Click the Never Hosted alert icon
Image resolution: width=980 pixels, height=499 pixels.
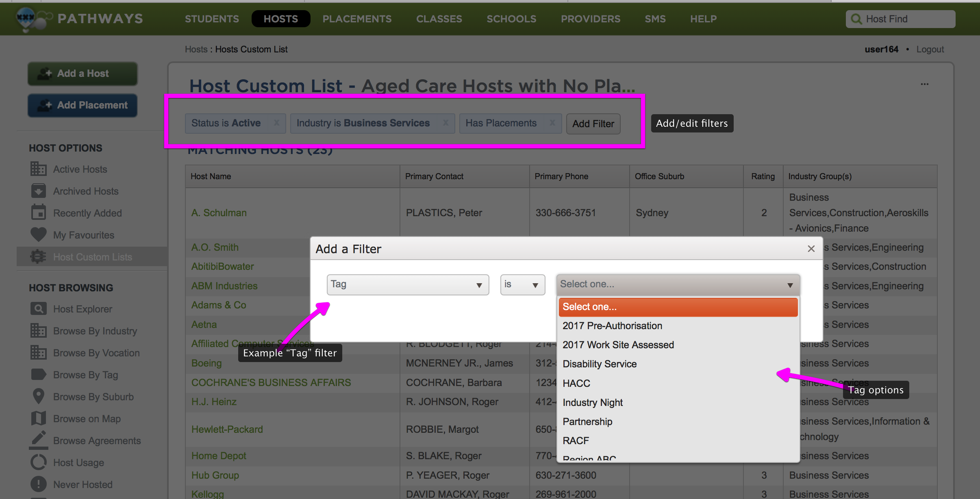pyautogui.click(x=38, y=484)
